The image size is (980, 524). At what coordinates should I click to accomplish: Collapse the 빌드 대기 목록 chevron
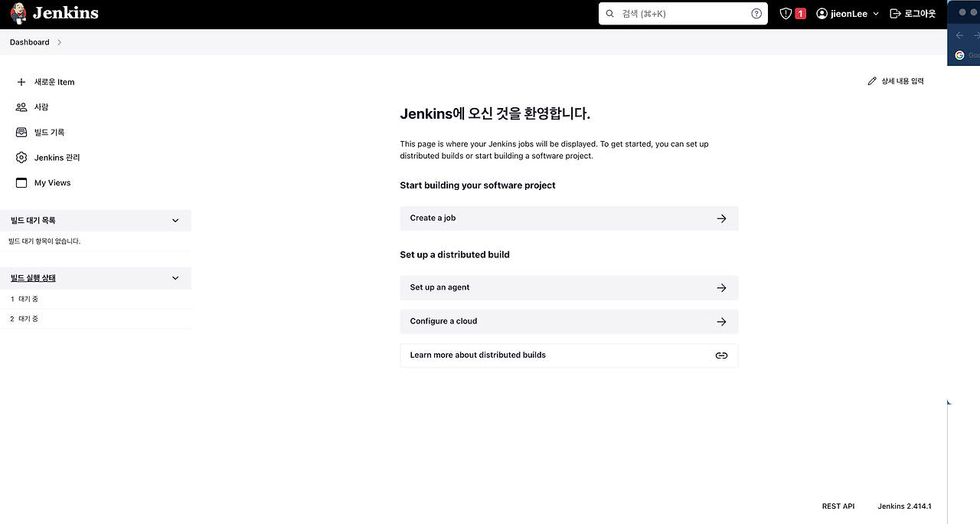coord(175,221)
